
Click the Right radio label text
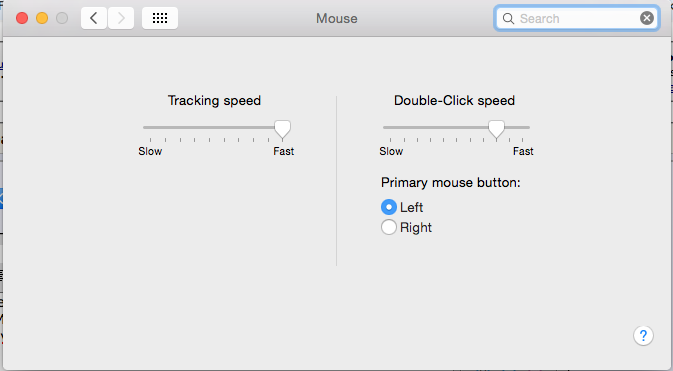[x=415, y=227]
